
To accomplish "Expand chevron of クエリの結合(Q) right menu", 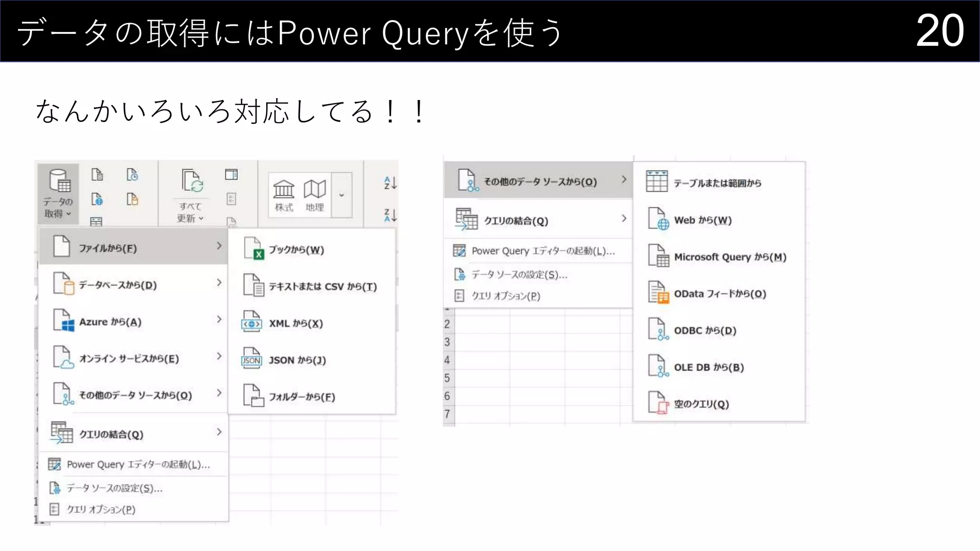I will (x=624, y=218).
